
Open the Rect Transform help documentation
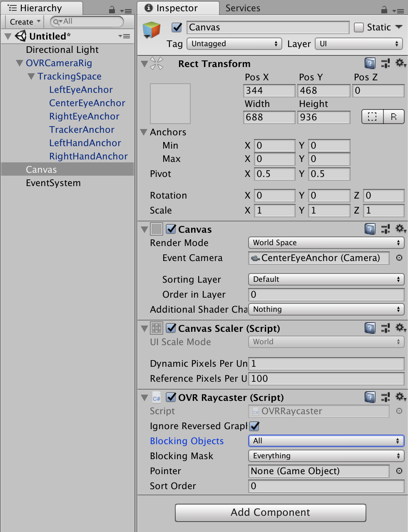click(370, 63)
